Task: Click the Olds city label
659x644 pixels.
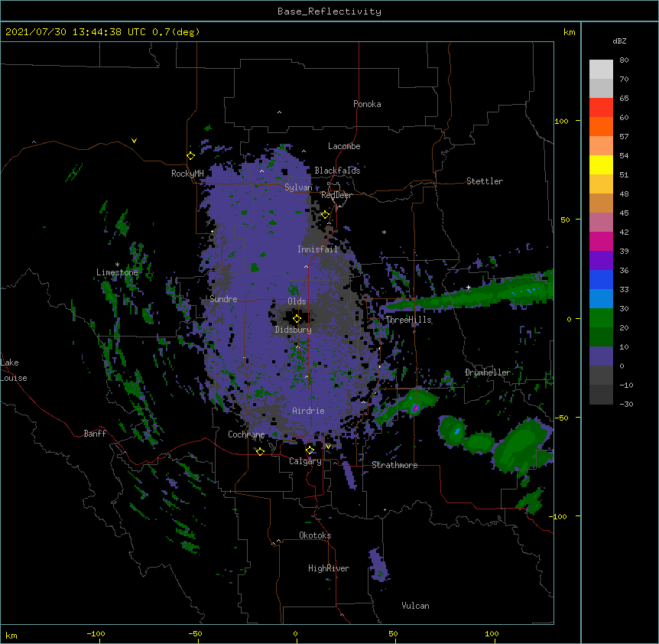Action: point(297,301)
